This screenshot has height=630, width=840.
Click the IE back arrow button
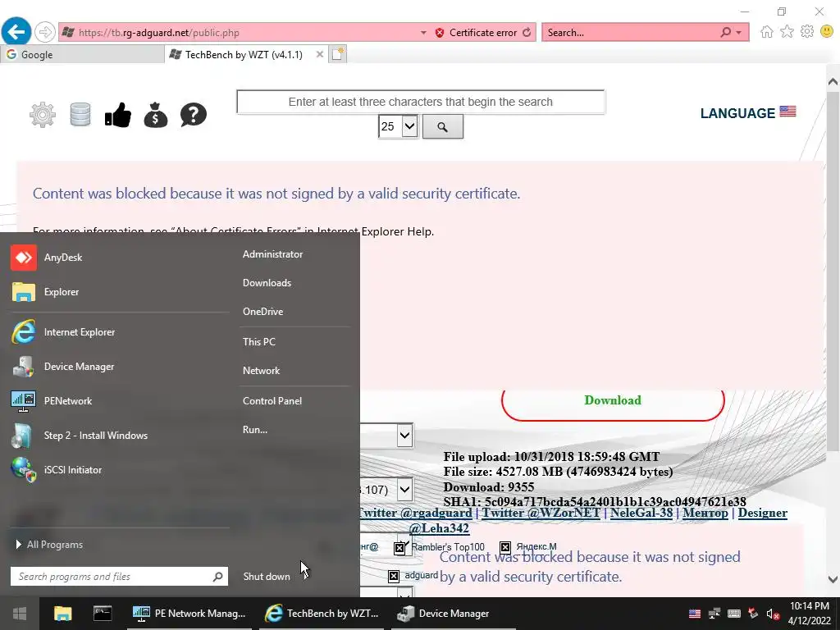(16, 32)
